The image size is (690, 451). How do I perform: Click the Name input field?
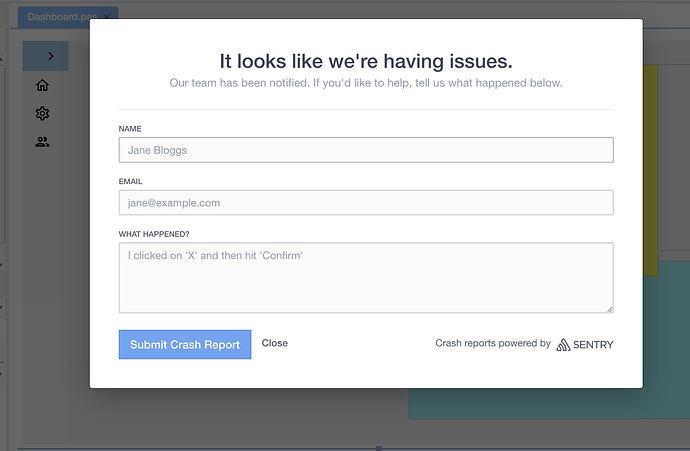click(x=365, y=150)
